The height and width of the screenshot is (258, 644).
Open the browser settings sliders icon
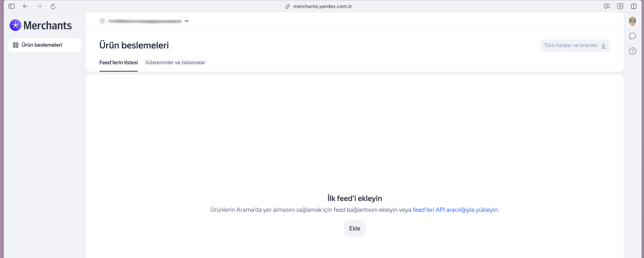(x=620, y=6)
